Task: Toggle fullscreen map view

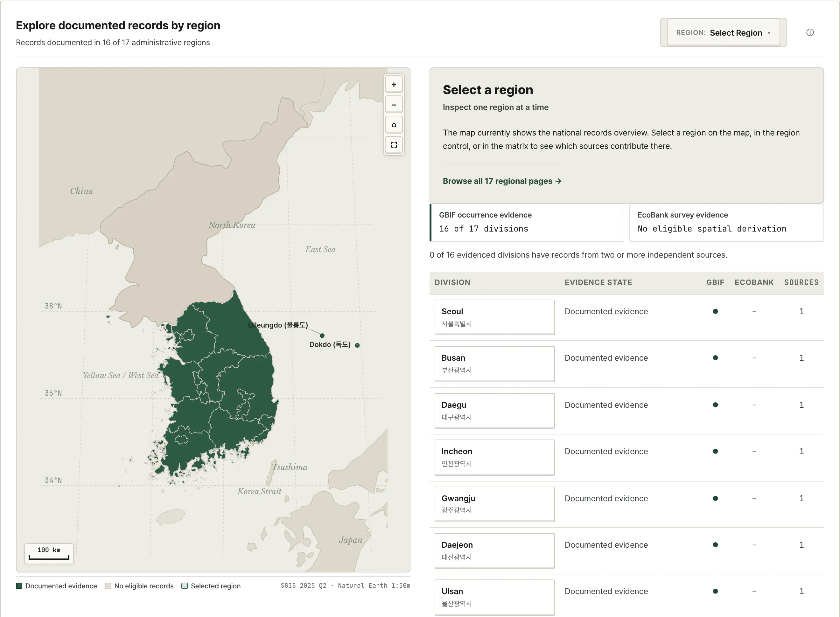Action: coord(394,145)
